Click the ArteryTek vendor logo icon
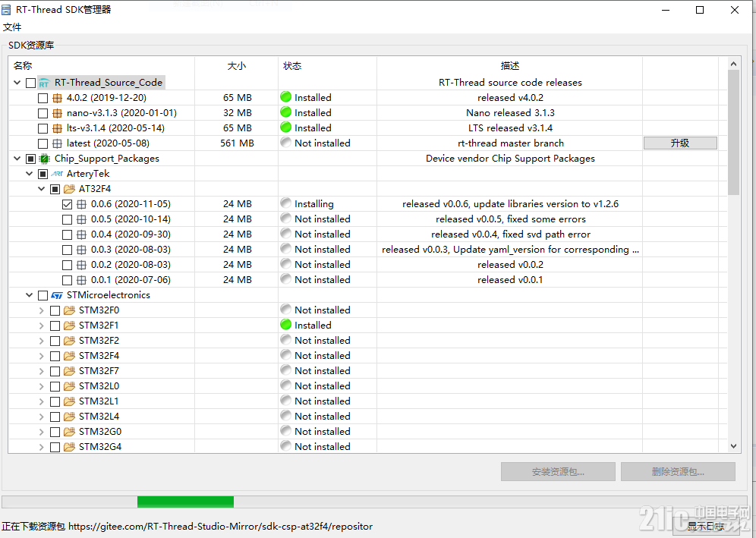The width and height of the screenshot is (756, 538). [57, 174]
